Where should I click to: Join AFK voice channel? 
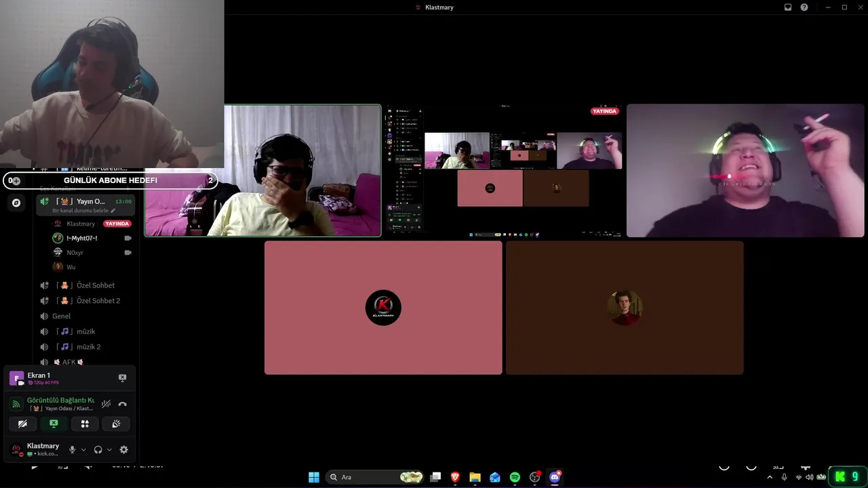(x=85, y=362)
